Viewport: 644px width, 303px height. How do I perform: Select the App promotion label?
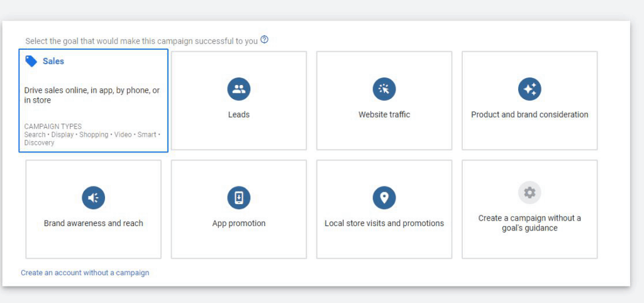239,223
